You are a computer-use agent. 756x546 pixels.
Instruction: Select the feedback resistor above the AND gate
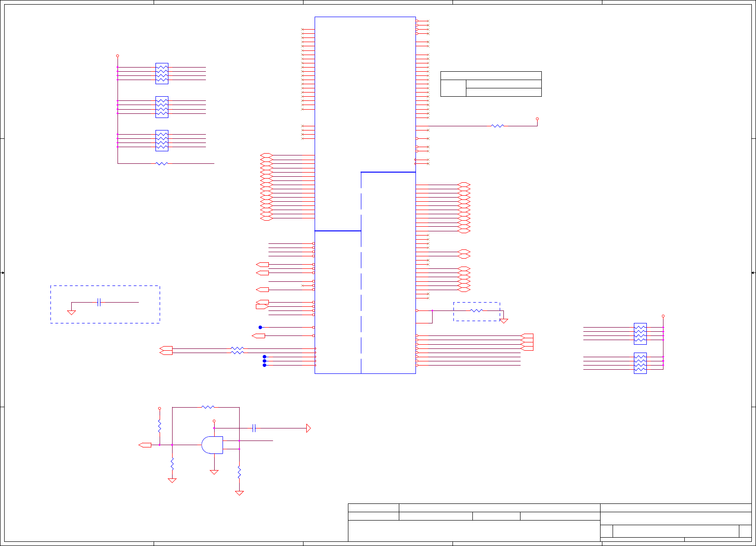[x=208, y=407]
